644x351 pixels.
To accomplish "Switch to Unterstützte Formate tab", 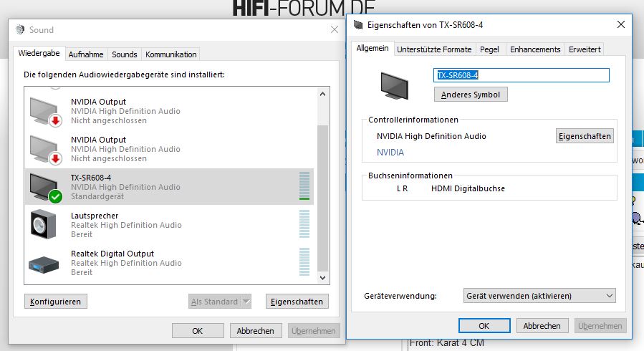I will tap(434, 49).
